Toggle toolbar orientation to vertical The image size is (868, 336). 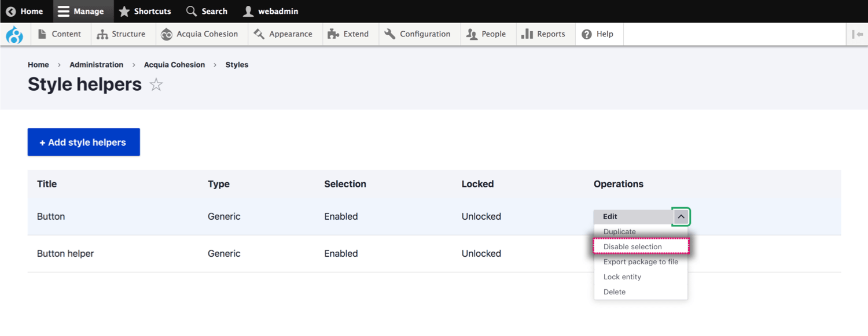click(858, 34)
